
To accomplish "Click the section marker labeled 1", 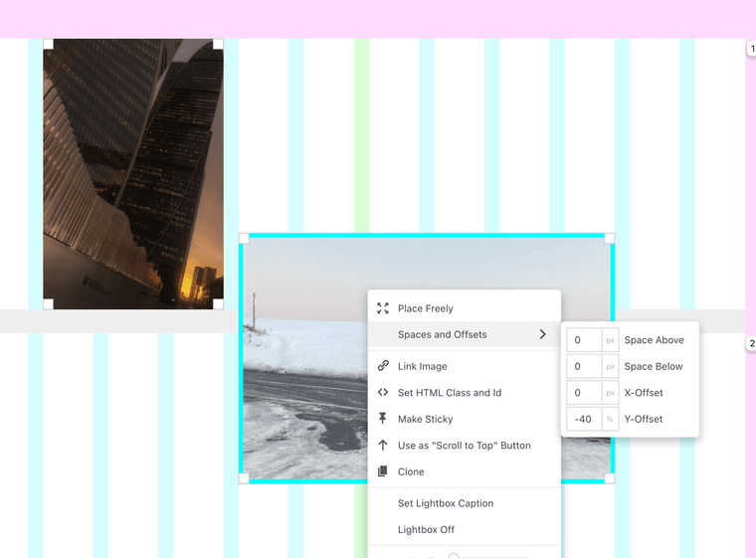I will [x=752, y=49].
